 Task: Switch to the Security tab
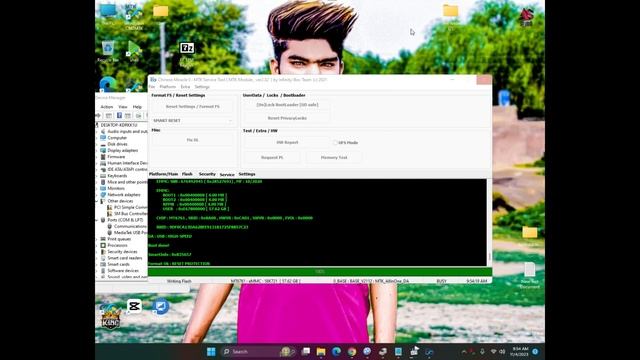pyautogui.click(x=207, y=174)
